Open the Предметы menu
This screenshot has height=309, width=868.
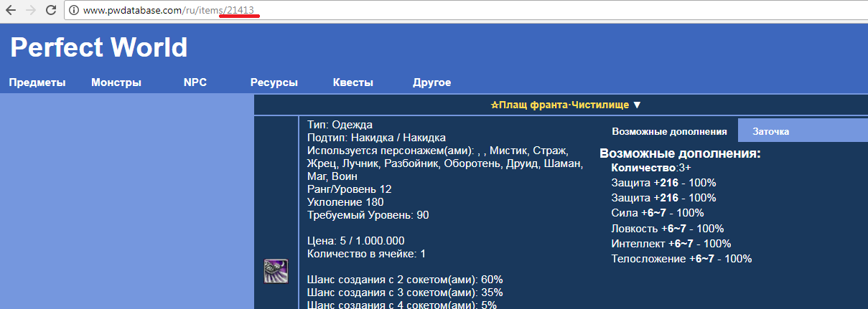(x=37, y=82)
